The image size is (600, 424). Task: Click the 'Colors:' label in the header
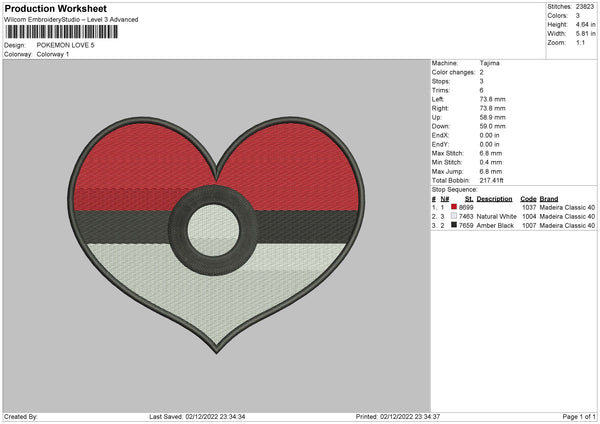coord(557,16)
